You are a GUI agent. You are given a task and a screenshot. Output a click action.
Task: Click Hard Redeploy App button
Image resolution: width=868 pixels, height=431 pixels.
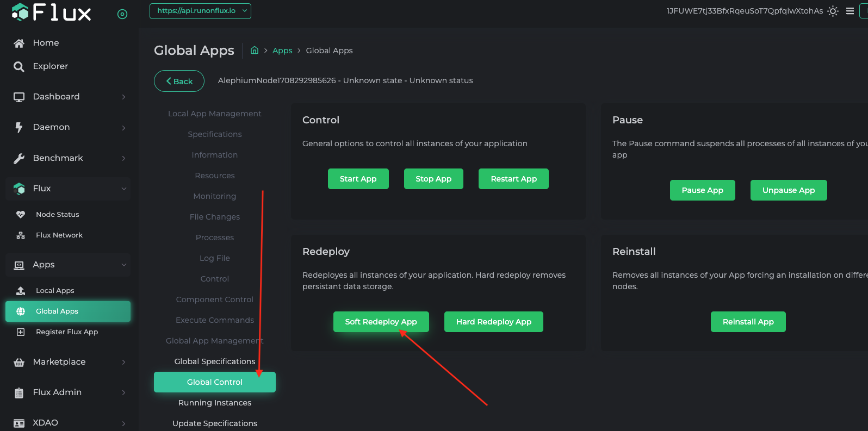click(493, 322)
